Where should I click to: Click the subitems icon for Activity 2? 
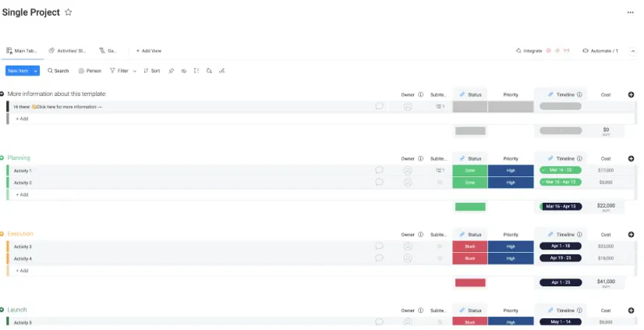(440, 182)
